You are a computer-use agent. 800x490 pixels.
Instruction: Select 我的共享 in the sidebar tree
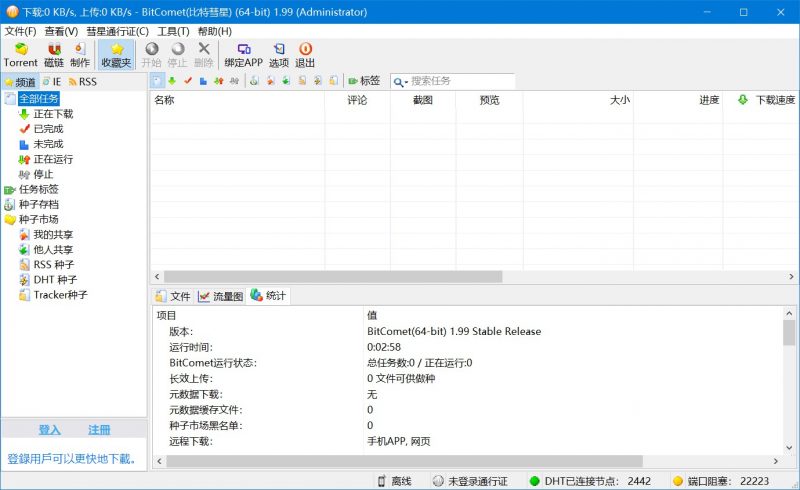tap(53, 234)
